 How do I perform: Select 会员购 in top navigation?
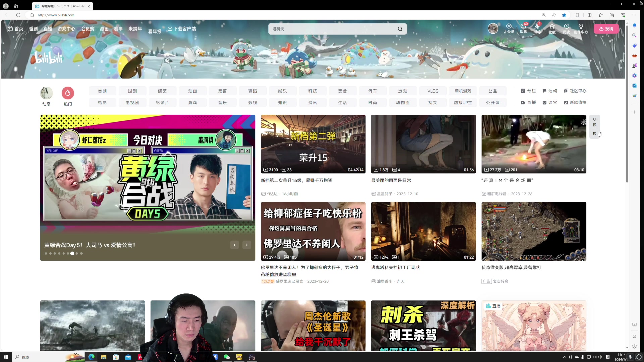[88, 29]
